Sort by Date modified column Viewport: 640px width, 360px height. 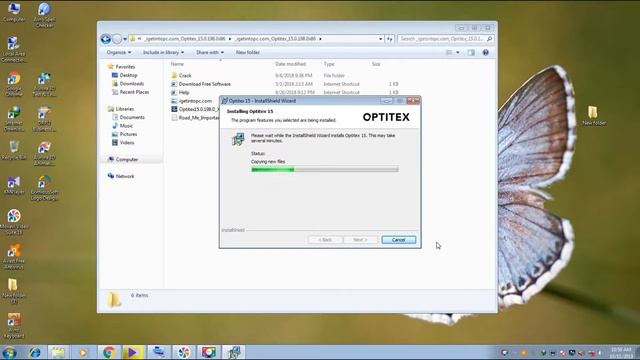290,64
